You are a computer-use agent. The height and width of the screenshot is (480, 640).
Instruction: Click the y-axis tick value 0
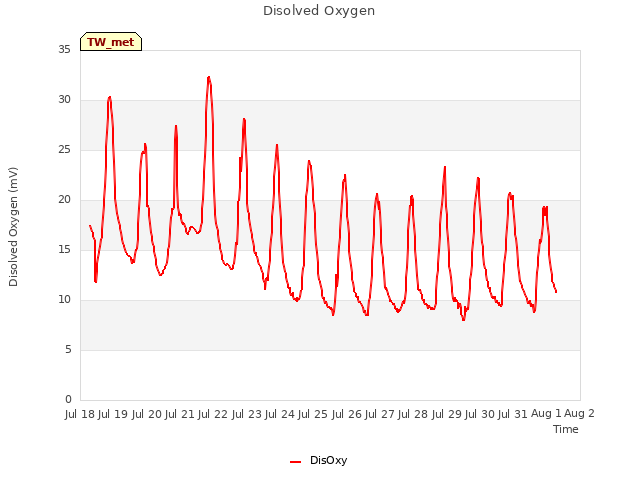coord(68,400)
